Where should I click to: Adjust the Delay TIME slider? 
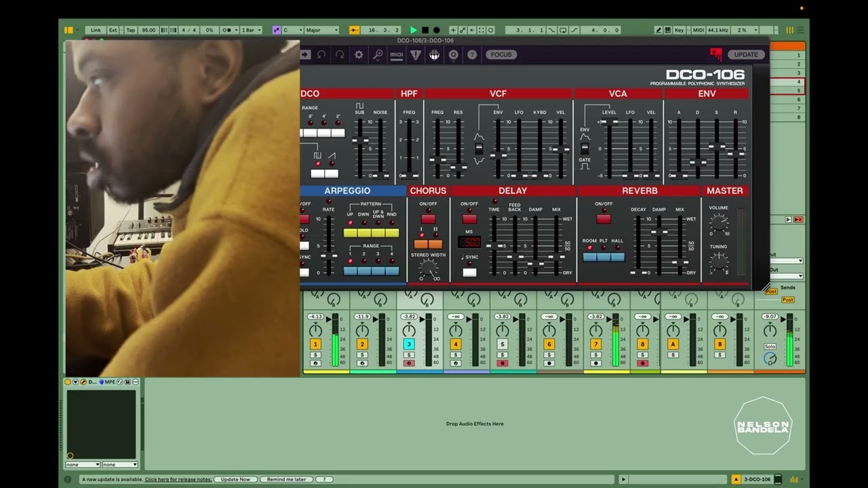[x=494, y=245]
